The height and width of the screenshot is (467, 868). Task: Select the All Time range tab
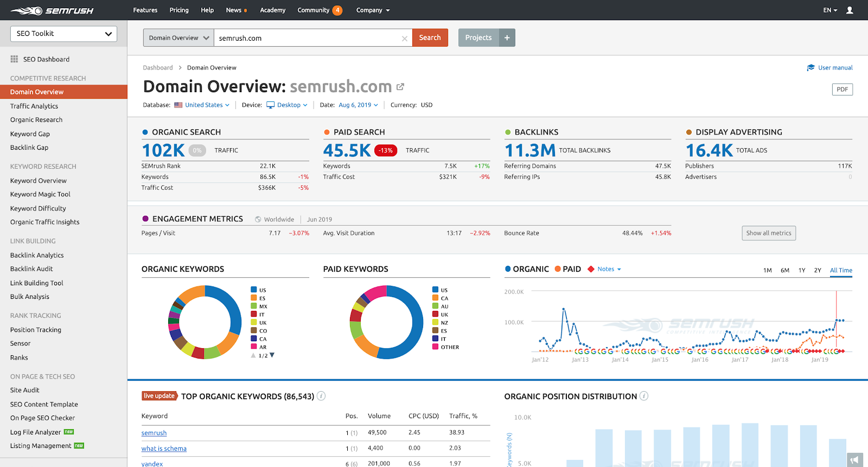click(841, 270)
